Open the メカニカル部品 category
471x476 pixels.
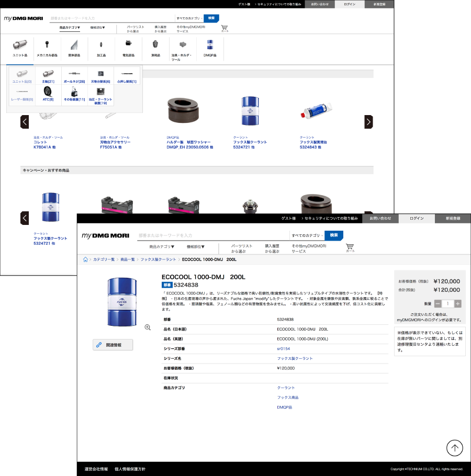[47, 47]
